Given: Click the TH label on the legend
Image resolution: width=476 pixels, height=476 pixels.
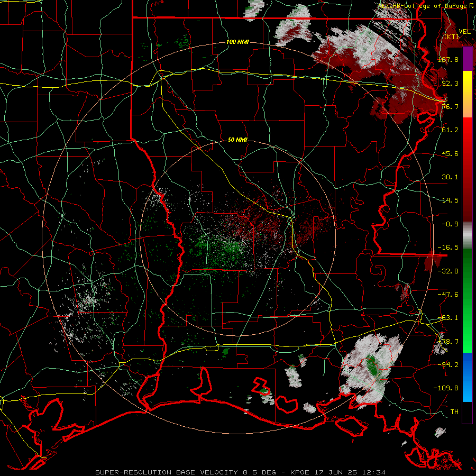Looking at the screenshot, I should (x=454, y=412).
